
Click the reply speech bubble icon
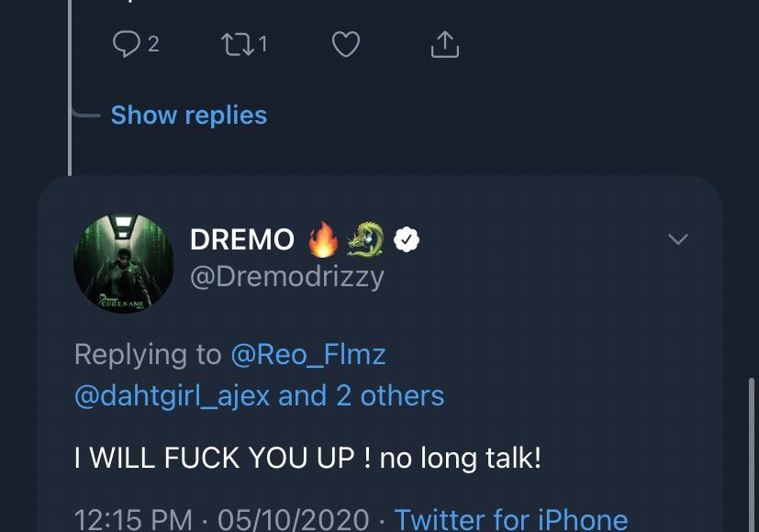[x=126, y=43]
